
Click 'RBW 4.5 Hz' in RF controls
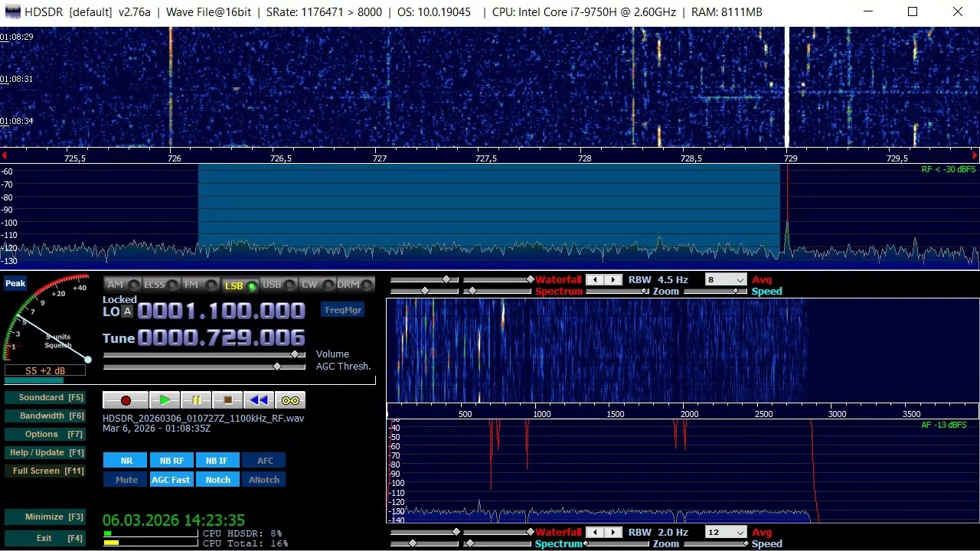658,280
